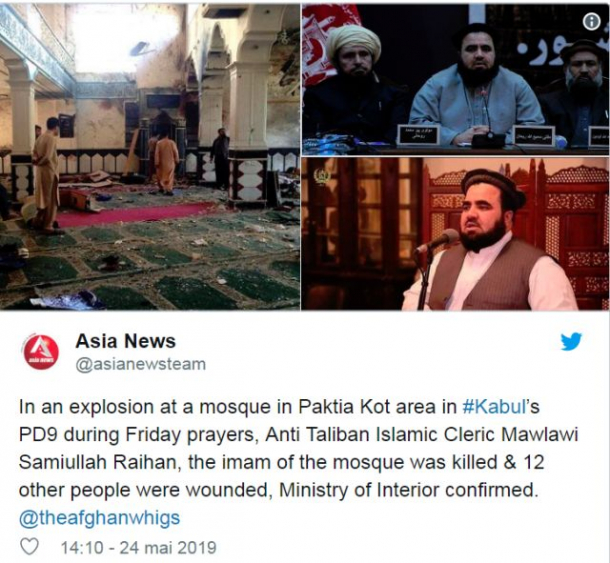Image resolution: width=610 pixels, height=563 pixels.
Task: Open the tweet timestamp 14:10 - 24 mai 2019
Action: [138, 547]
